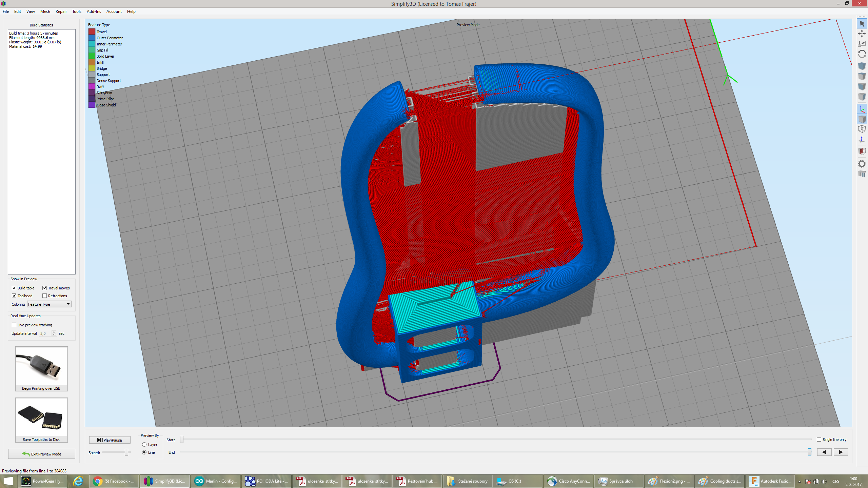Toggle solid model rendering
This screenshot has height=488, width=868.
click(862, 119)
